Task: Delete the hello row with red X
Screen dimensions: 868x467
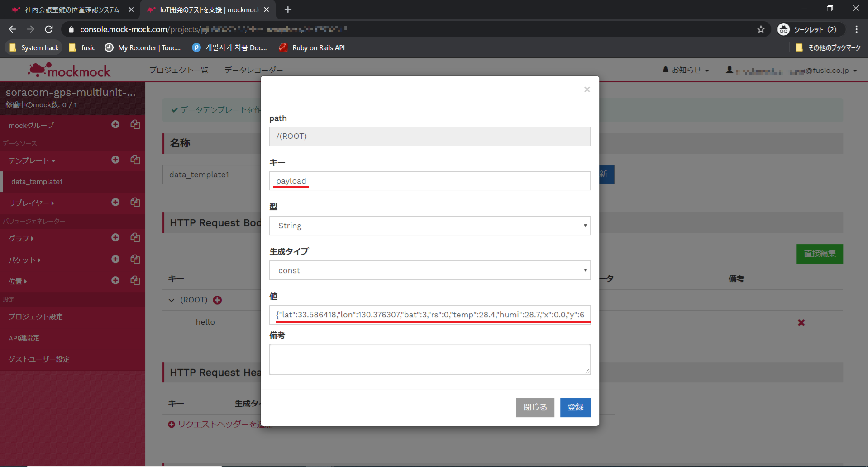Action: [x=801, y=323]
